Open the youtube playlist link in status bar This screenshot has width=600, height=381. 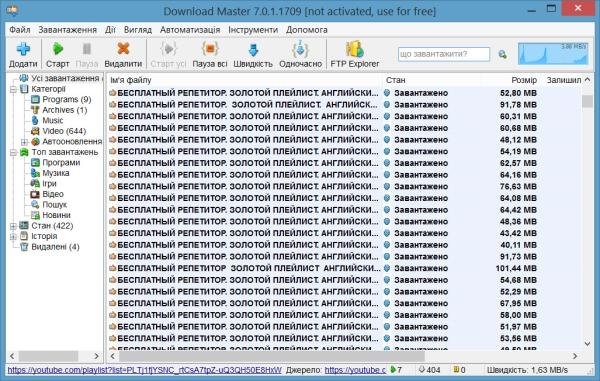[x=144, y=370]
